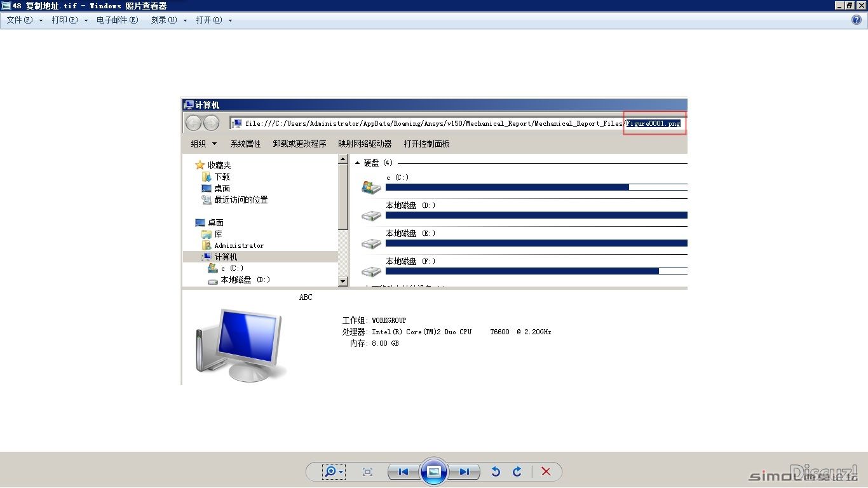The image size is (868, 488).
Task: Click the Explorer forward arrow button
Action: 211,123
